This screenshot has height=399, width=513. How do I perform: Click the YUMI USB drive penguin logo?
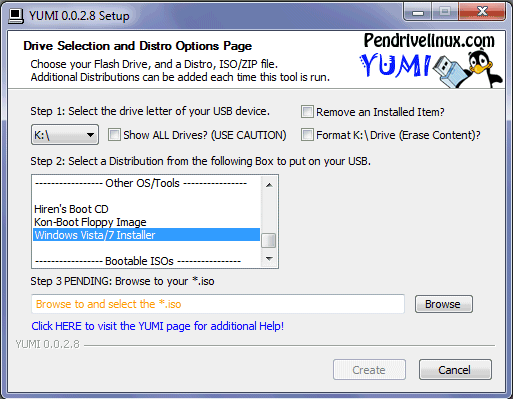tap(431, 69)
